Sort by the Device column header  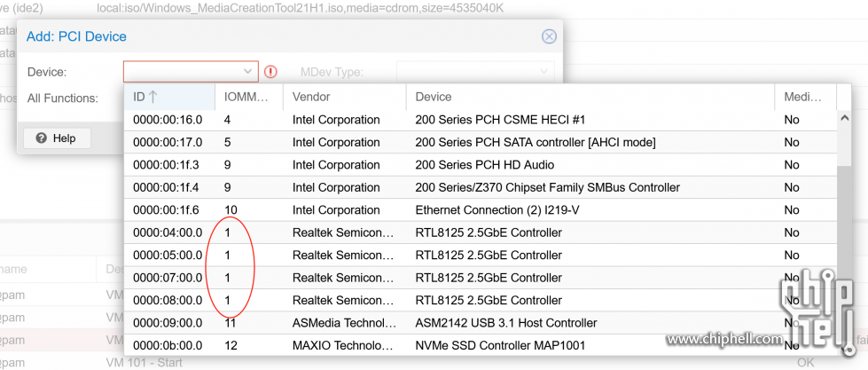590,97
